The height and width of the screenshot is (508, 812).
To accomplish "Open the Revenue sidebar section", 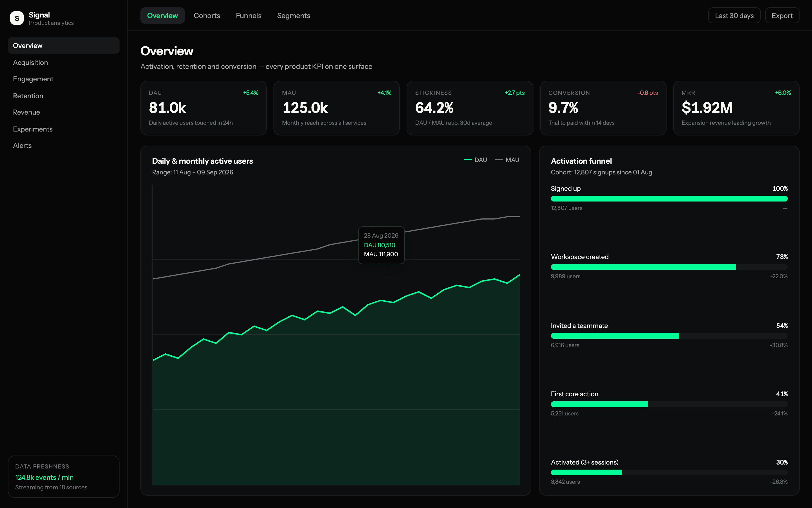I will click(x=64, y=112).
